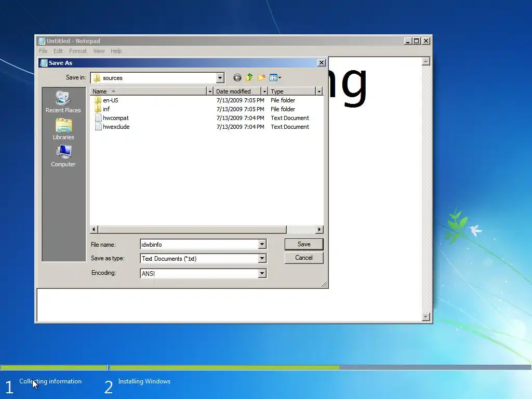Click the Installing Windows step
This screenshot has width=532, height=399.
pos(144,381)
